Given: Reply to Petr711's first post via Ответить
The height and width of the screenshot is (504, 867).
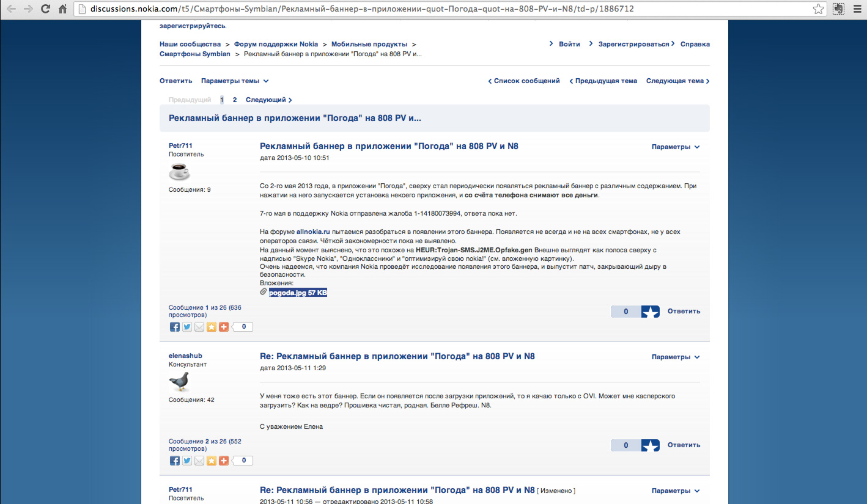Looking at the screenshot, I should coord(684,311).
